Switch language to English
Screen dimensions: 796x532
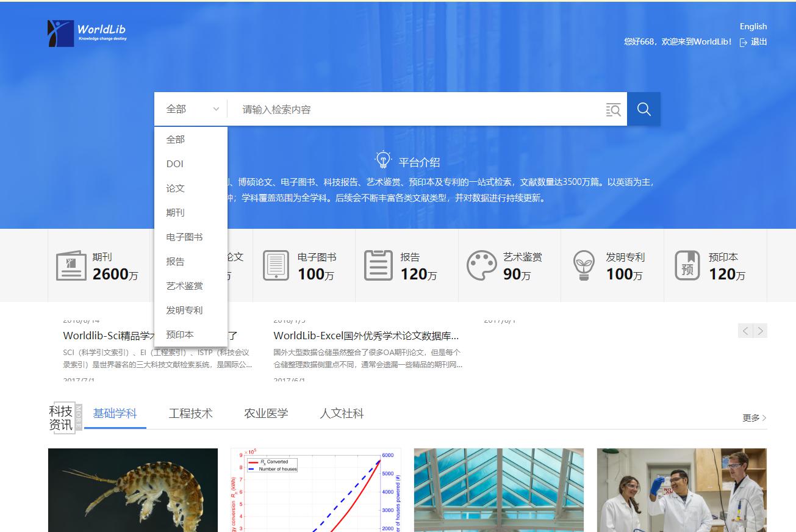point(753,26)
